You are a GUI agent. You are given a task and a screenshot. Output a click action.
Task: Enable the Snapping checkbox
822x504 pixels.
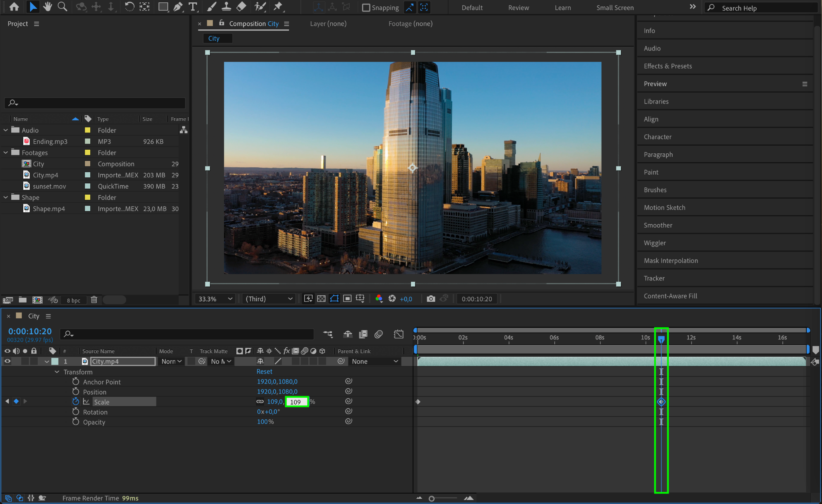click(366, 8)
